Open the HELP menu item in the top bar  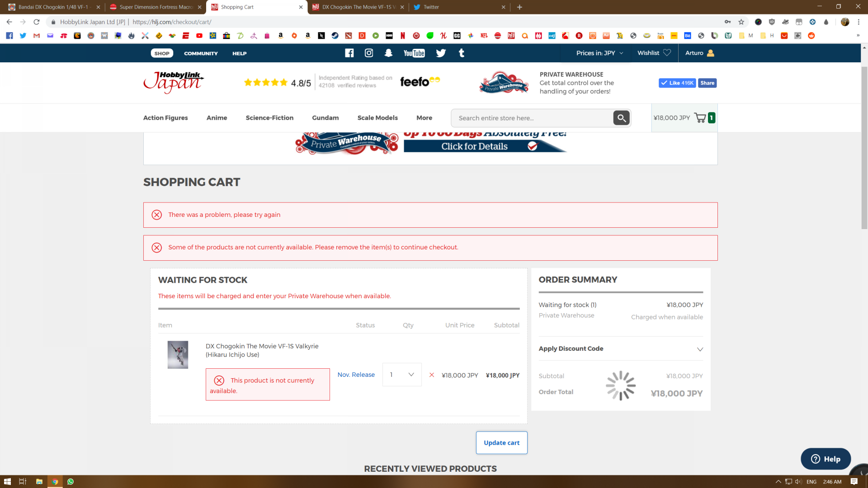tap(240, 53)
